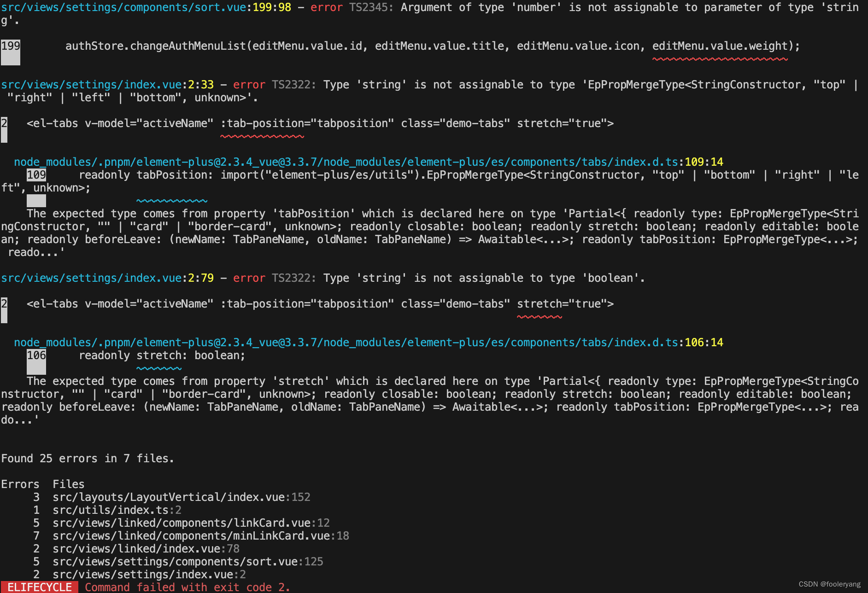Click the error count 3 for LayoutVertical

coord(36,497)
